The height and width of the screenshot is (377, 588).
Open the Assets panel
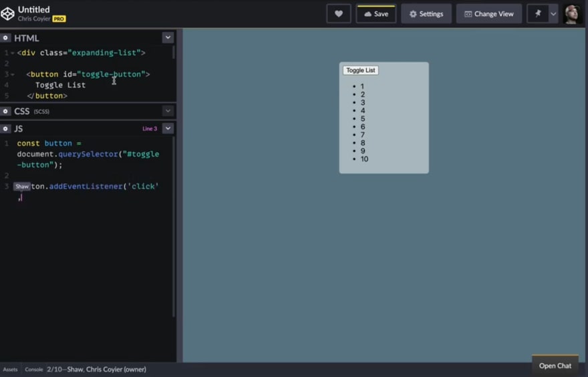pyautogui.click(x=10, y=370)
